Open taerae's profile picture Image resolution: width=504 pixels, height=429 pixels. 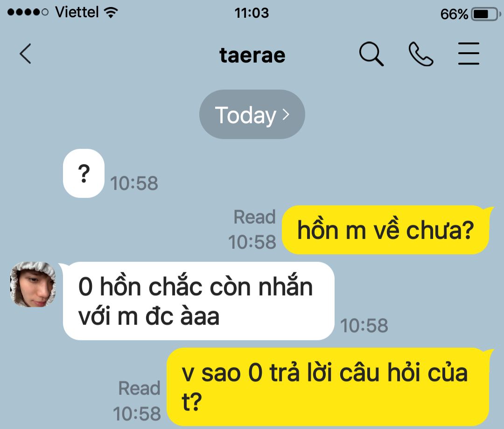point(33,284)
